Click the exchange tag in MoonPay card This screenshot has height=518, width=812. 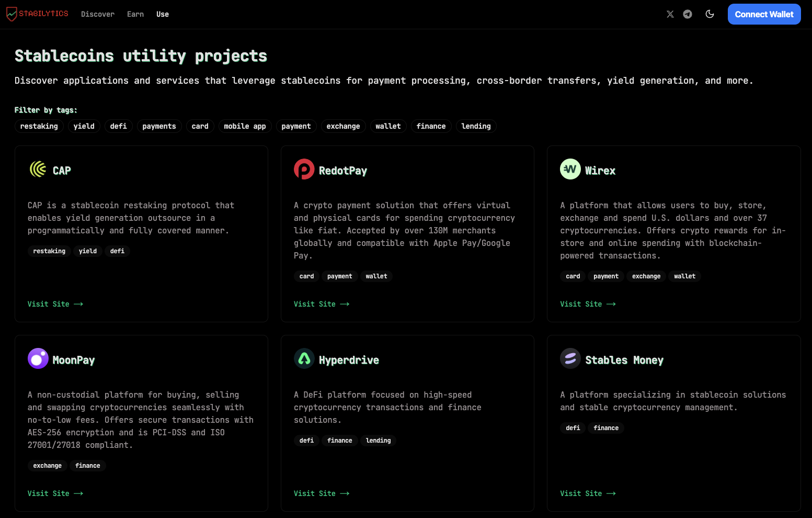(x=48, y=466)
